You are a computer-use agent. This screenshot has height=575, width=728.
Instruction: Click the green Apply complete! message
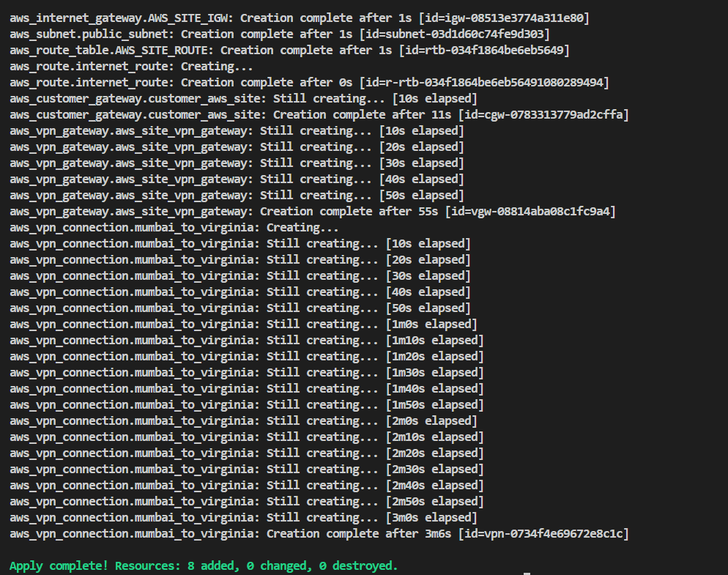click(x=204, y=566)
